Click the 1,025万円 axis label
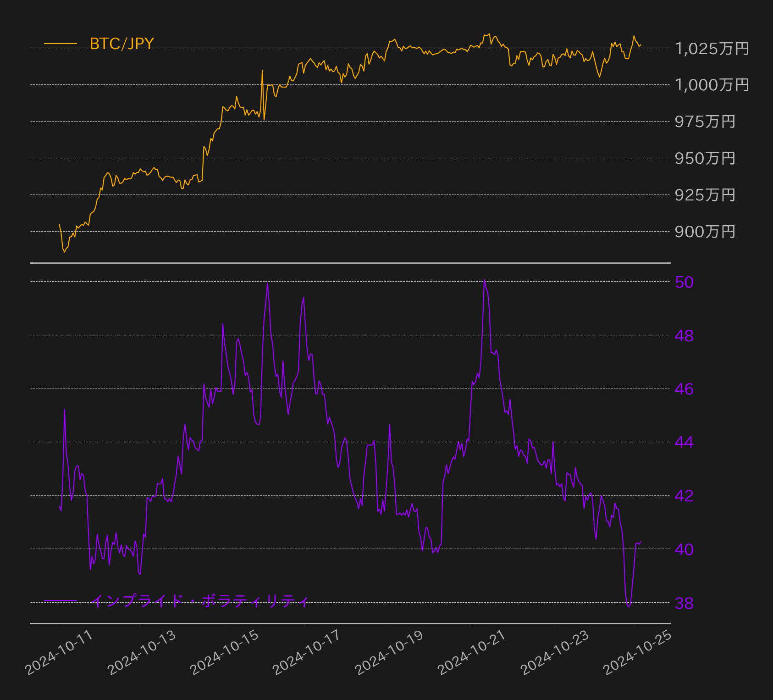The image size is (773, 700). [x=712, y=49]
